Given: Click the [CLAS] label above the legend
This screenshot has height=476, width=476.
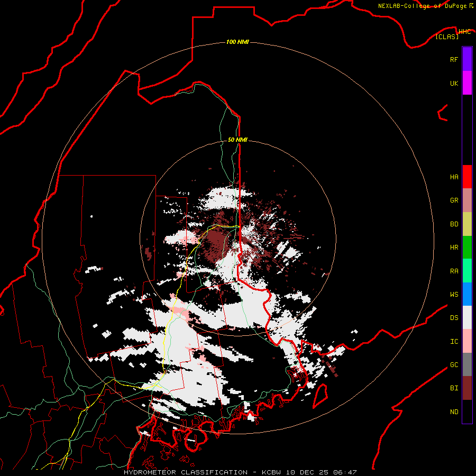Looking at the screenshot, I should coord(447,37).
